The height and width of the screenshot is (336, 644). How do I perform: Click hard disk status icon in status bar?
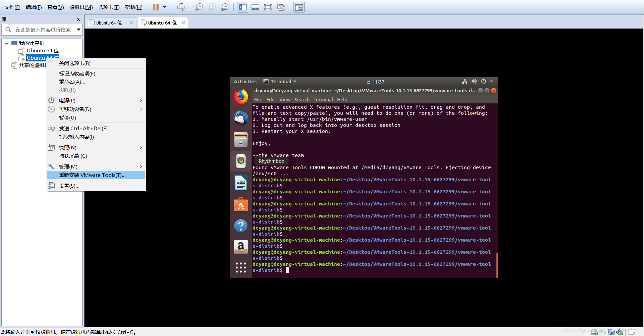pos(594,332)
